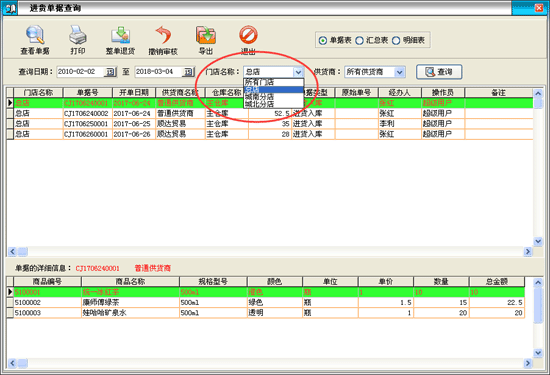The height and width of the screenshot is (375, 550).
Task: Select the 汇总表 radio button
Action: click(x=359, y=40)
